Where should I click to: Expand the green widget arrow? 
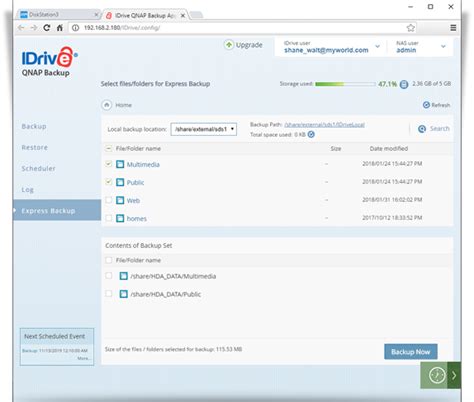coord(454,375)
